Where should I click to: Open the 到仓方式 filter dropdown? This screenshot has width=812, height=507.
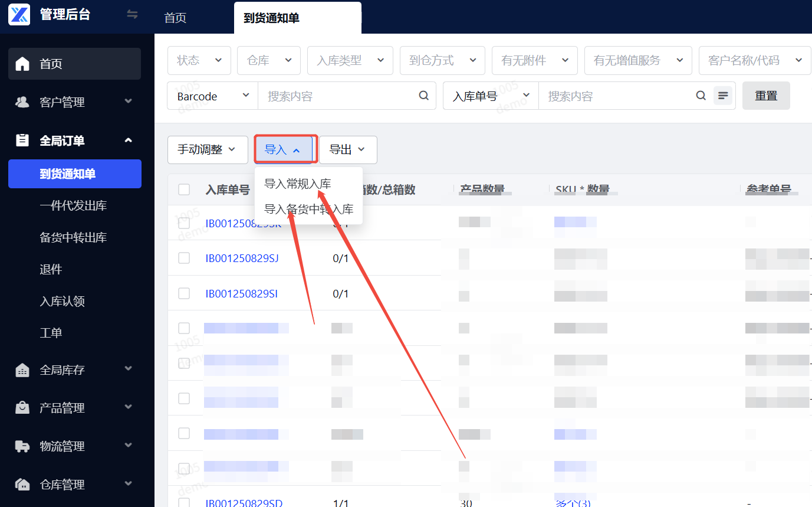point(442,60)
